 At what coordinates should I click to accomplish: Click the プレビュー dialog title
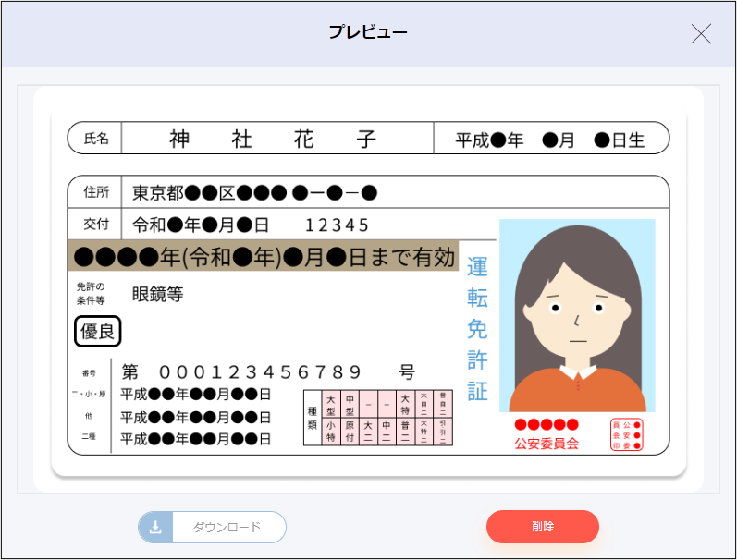[368, 32]
